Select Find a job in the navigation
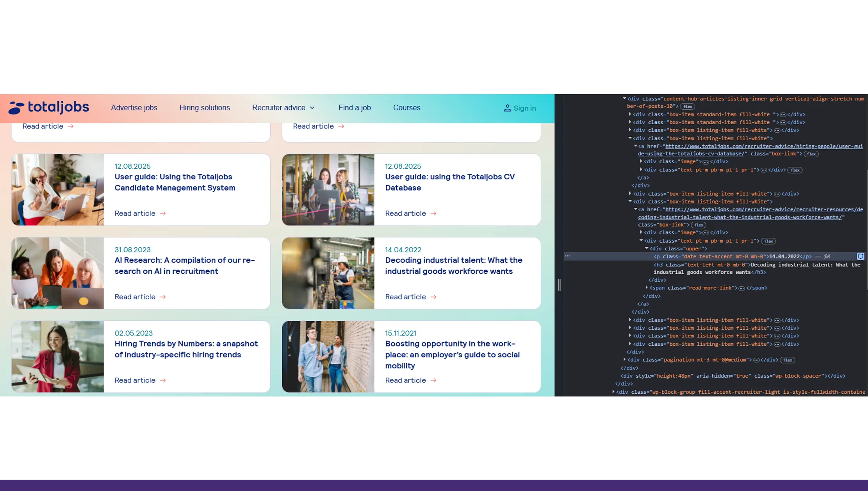Image resolution: width=868 pixels, height=491 pixels. click(354, 108)
